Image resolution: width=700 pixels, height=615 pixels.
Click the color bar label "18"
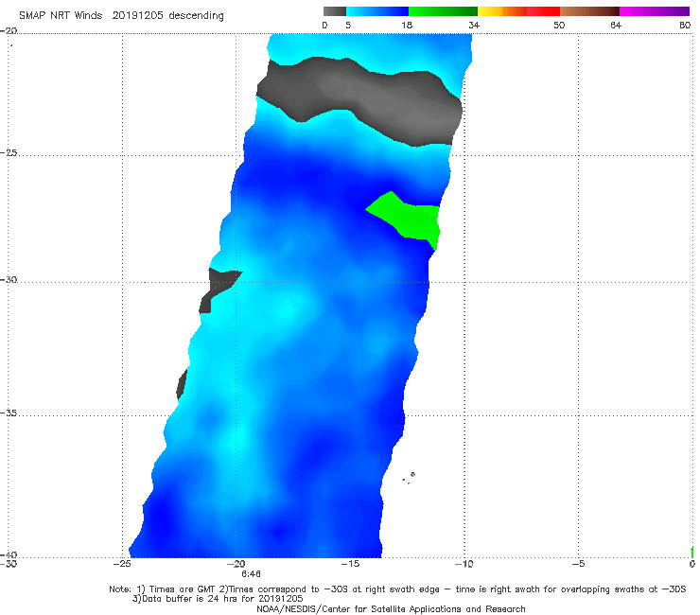click(407, 26)
